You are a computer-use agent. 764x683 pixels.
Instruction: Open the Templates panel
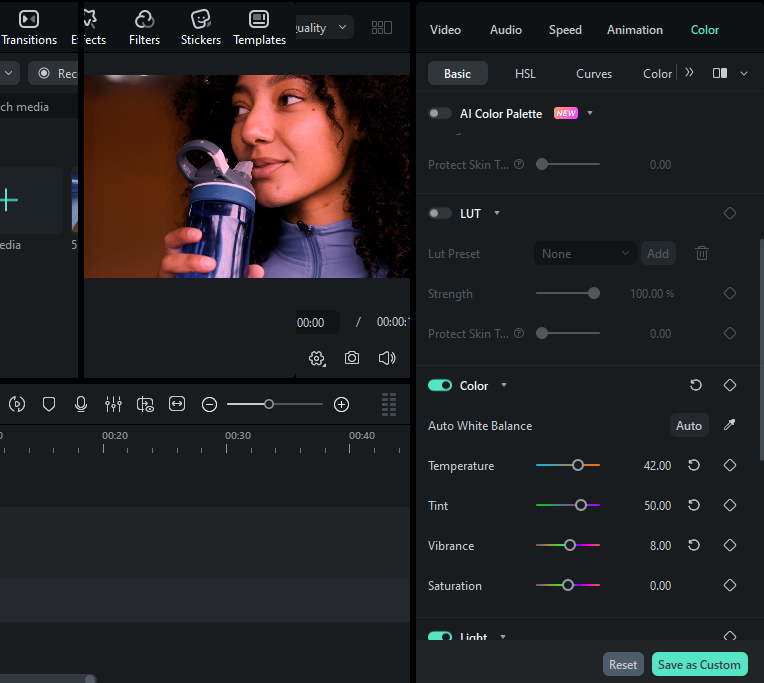[x=259, y=28]
